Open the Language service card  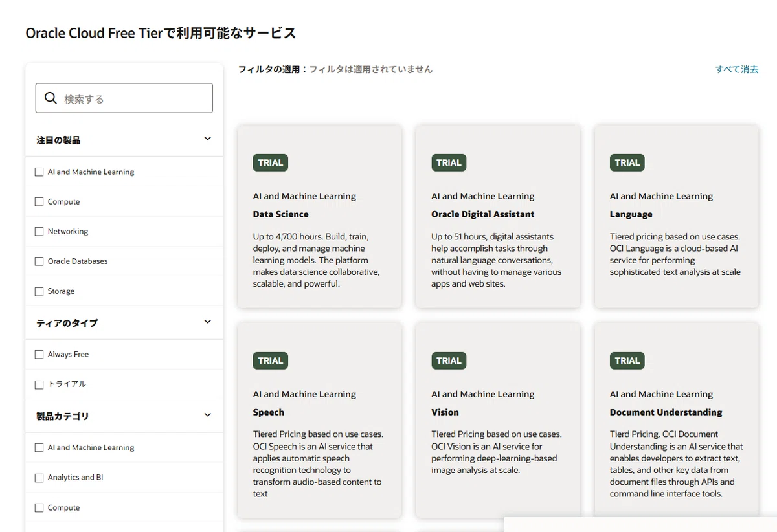coord(677,217)
